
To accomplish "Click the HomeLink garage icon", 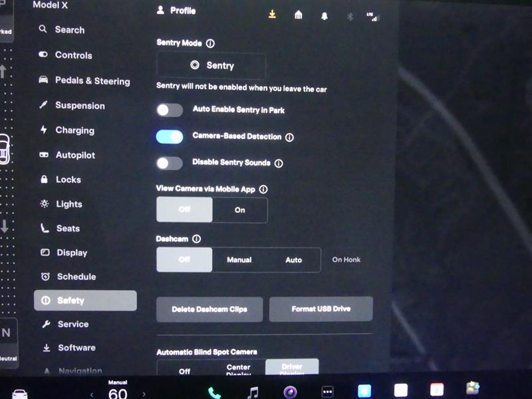I will [x=298, y=15].
